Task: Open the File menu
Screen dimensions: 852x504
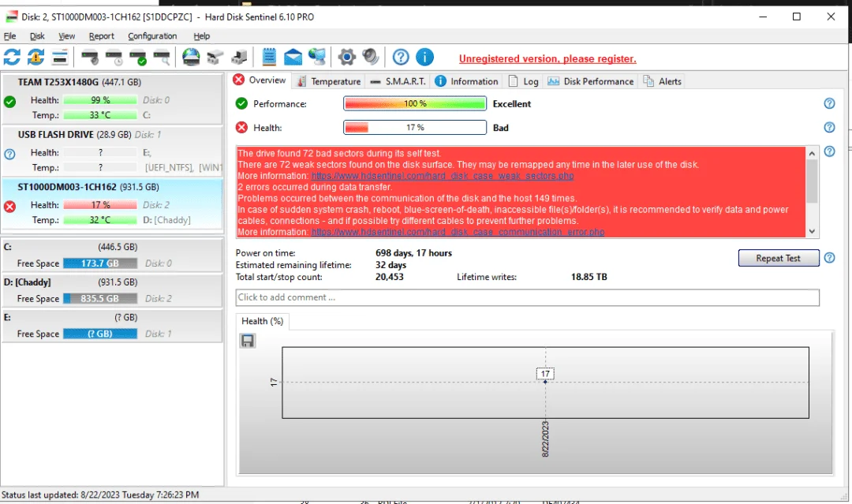Action: click(x=9, y=35)
